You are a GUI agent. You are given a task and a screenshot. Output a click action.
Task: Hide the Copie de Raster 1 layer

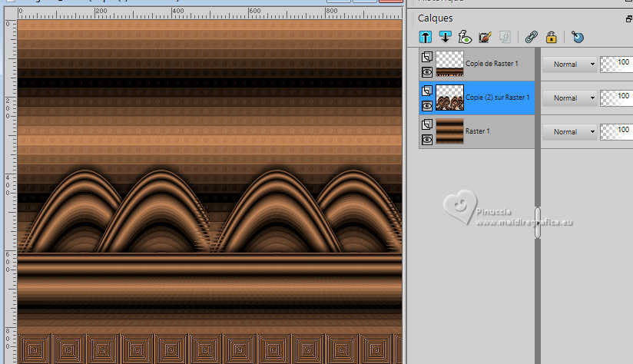tap(427, 71)
